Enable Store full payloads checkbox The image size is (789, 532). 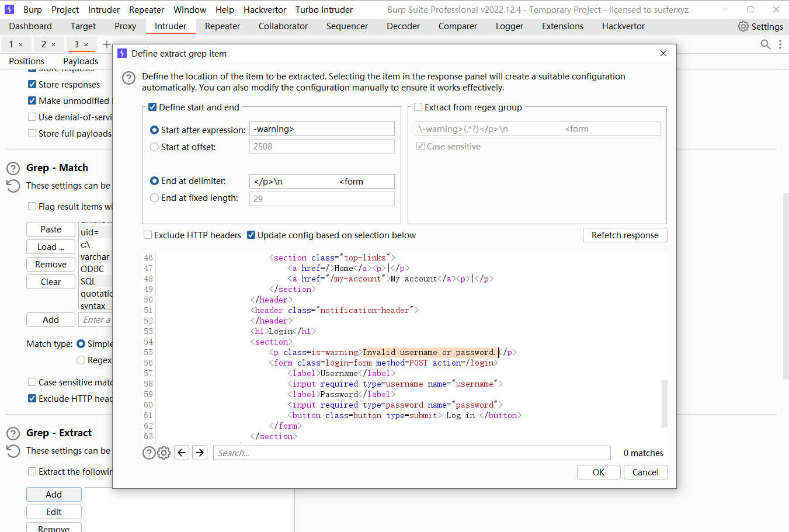tap(32, 133)
